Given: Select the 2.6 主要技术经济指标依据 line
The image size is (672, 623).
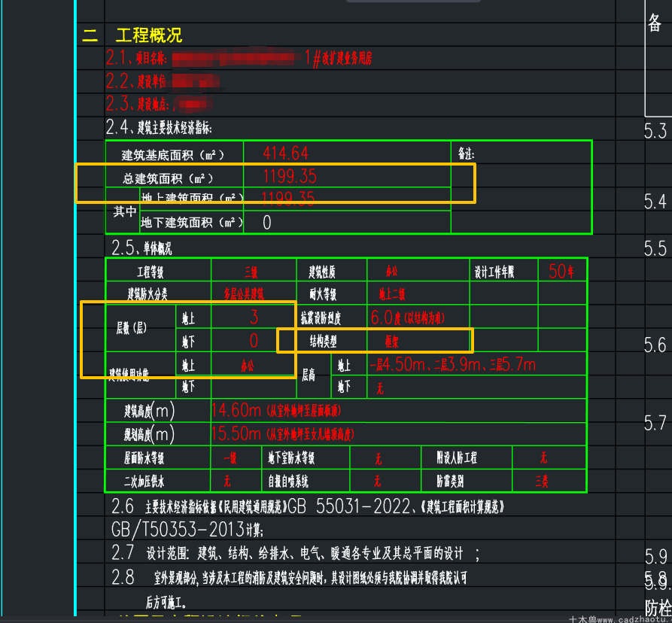Looking at the screenshot, I should 308,507.
